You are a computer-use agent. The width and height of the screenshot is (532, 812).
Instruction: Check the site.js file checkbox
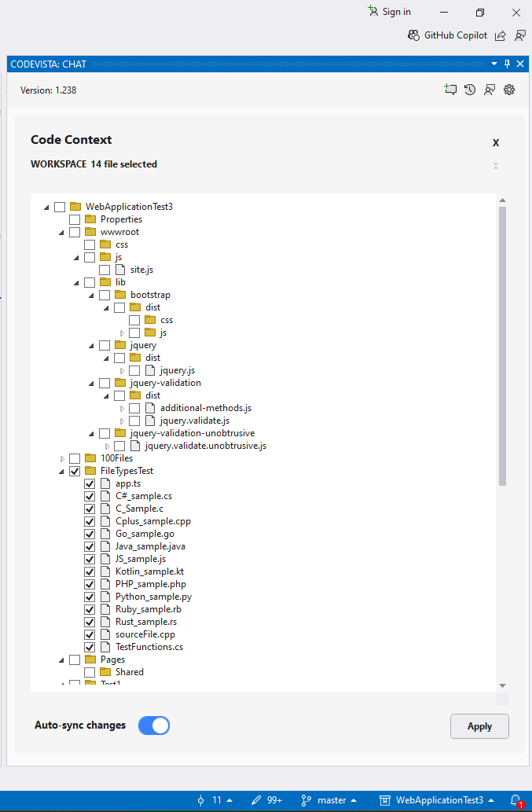[x=105, y=270]
